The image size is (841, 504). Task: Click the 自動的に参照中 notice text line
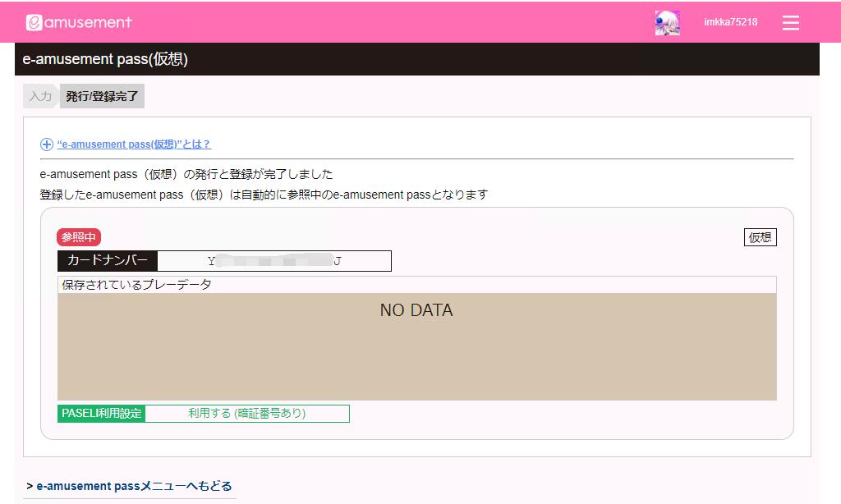264,195
